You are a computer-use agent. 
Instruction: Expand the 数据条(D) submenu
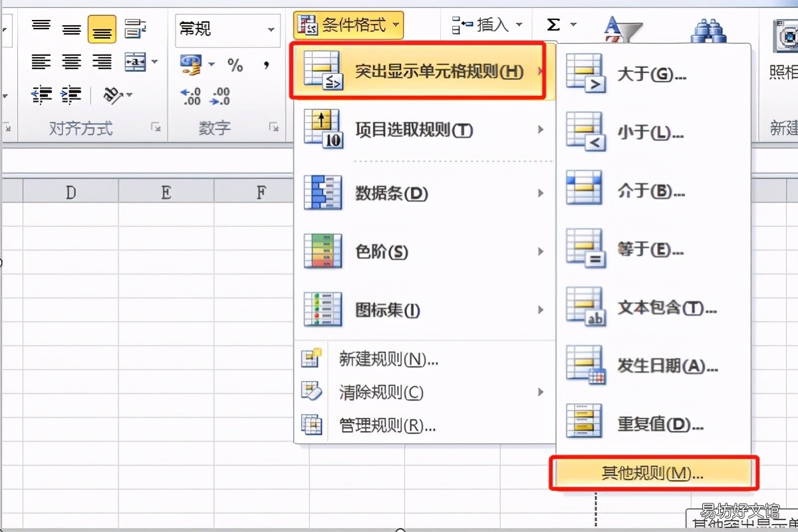point(423,194)
